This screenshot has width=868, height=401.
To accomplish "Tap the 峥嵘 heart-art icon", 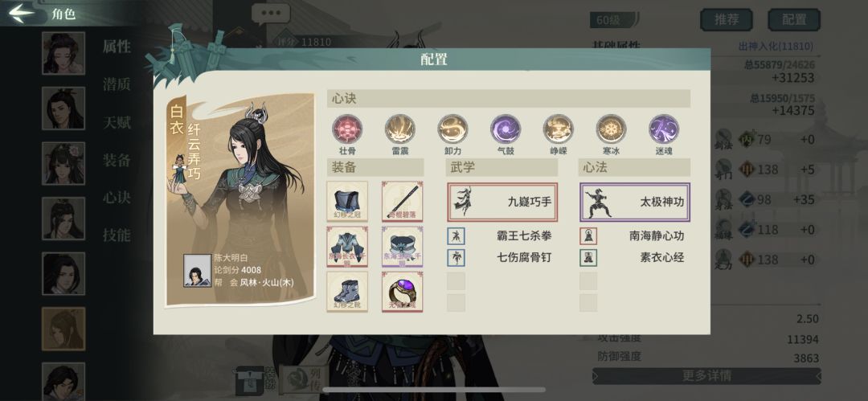I will 558,129.
